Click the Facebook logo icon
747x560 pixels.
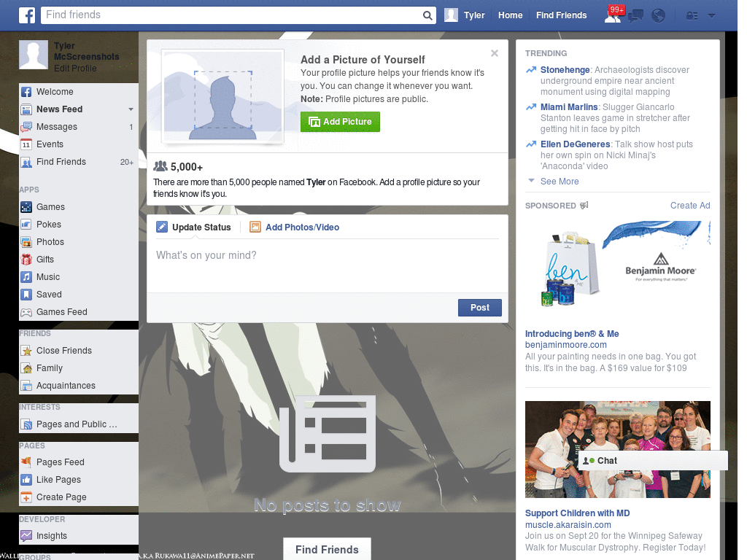pos(27,15)
